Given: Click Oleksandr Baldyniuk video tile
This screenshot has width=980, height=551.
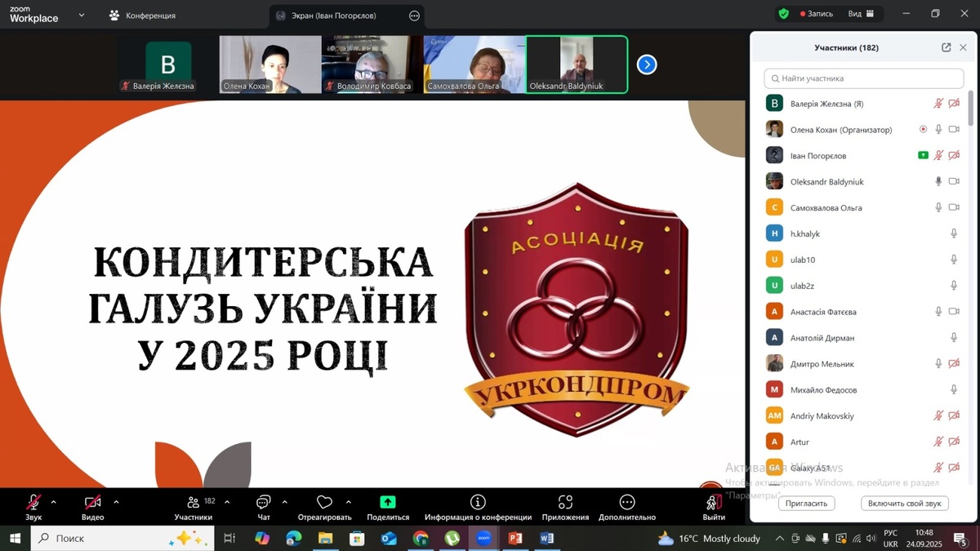Looking at the screenshot, I should pyautogui.click(x=577, y=64).
